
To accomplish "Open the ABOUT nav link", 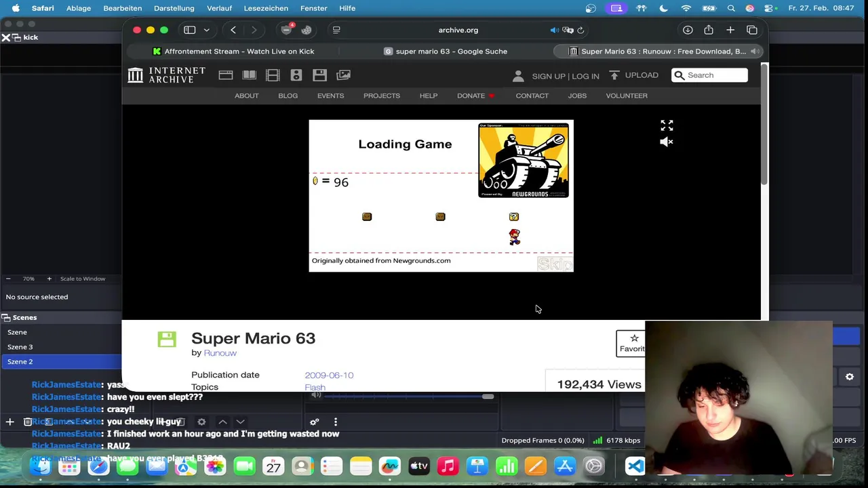I will [247, 96].
